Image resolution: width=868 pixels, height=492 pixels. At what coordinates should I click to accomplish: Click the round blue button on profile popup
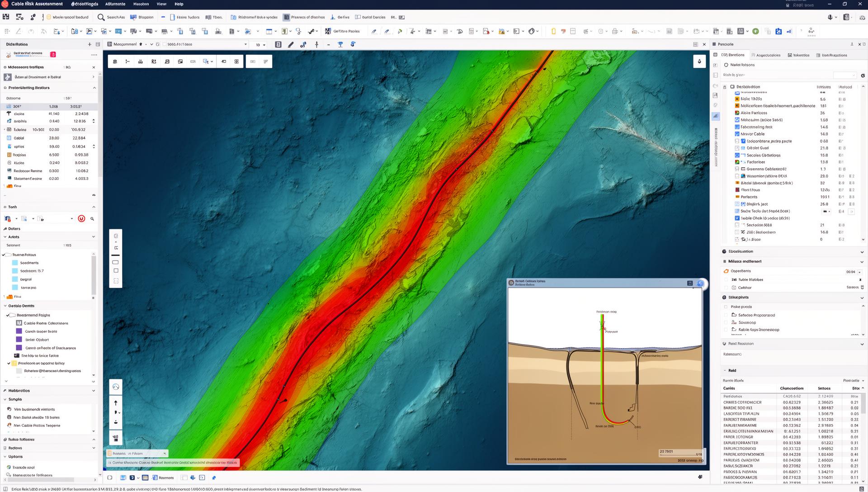click(700, 284)
